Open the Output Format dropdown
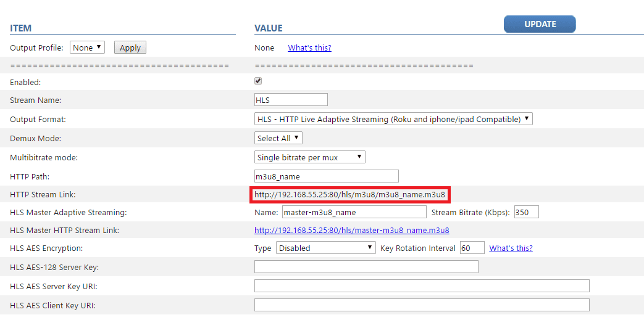Image resolution: width=644 pixels, height=320 pixels. coord(393,120)
